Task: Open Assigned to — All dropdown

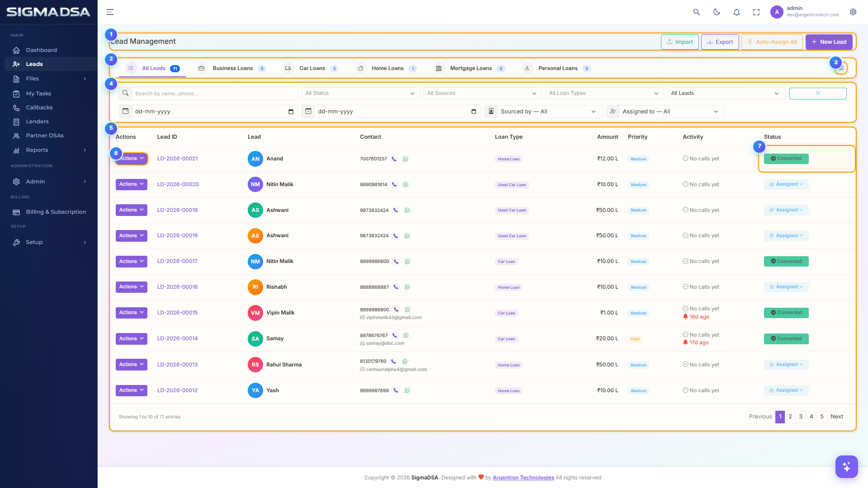Action: pyautogui.click(x=671, y=112)
